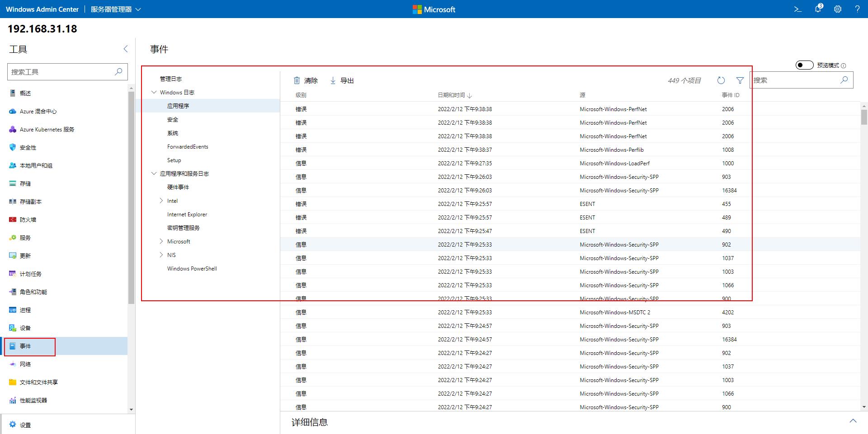Sort by 事件 ID column header
The image size is (868, 434).
731,95
